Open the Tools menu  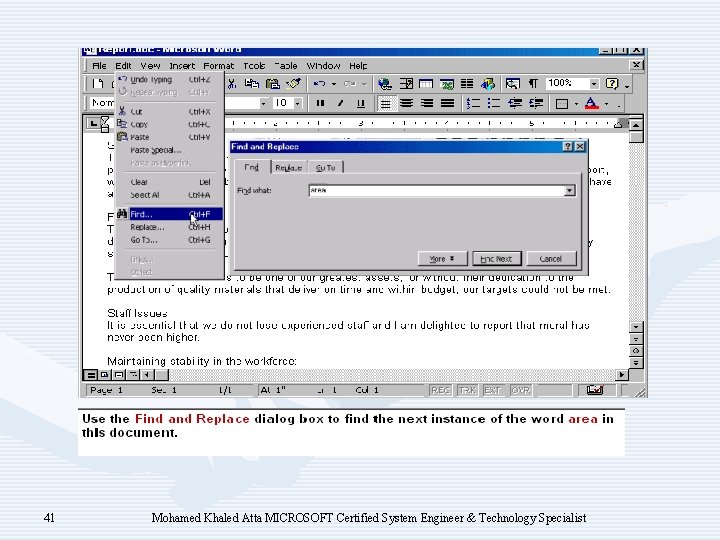(x=254, y=66)
